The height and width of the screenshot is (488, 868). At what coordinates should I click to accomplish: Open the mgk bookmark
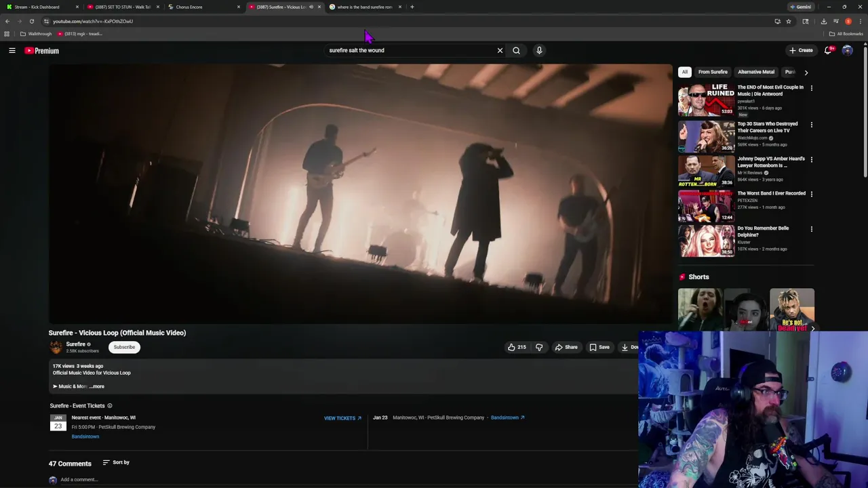[79, 34]
